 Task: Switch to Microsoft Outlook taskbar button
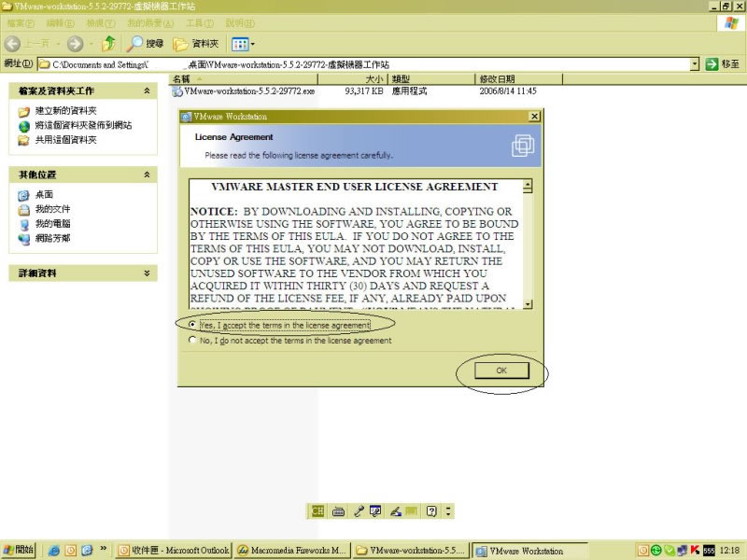(x=174, y=551)
